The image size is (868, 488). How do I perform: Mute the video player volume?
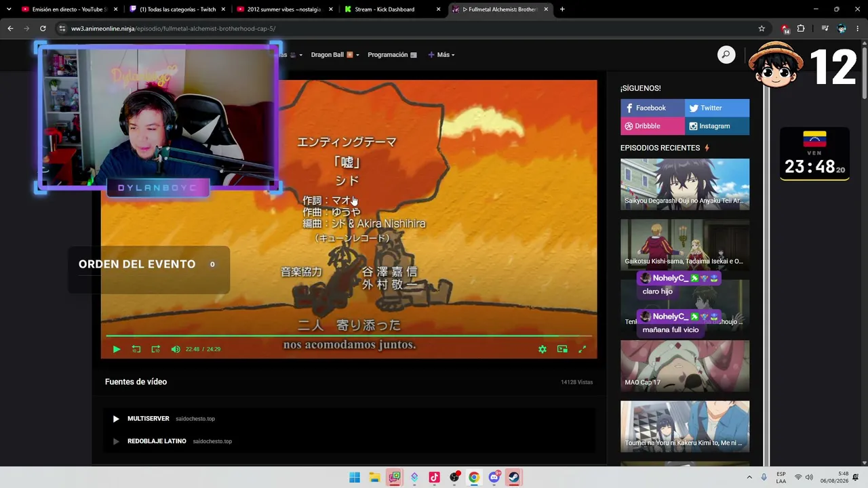(176, 349)
